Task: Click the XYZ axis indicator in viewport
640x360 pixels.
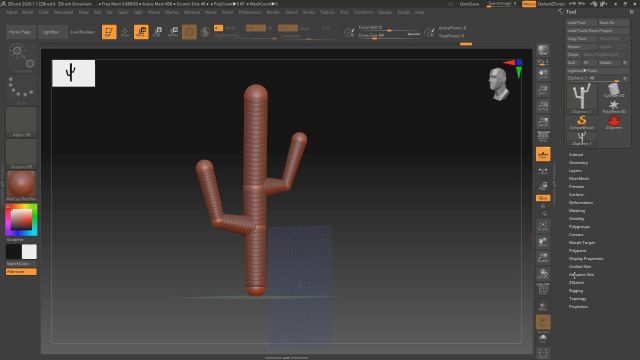Action: pos(514,69)
